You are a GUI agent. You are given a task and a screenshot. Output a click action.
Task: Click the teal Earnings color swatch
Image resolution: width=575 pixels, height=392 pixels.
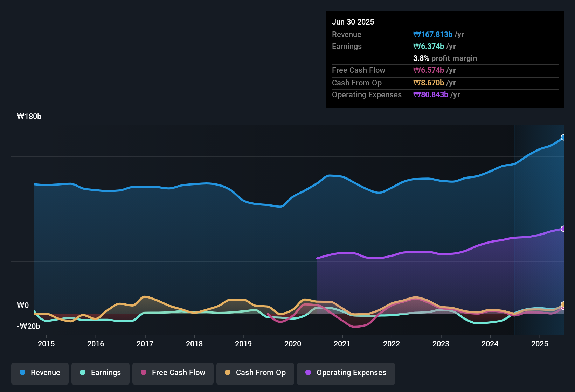pos(83,373)
